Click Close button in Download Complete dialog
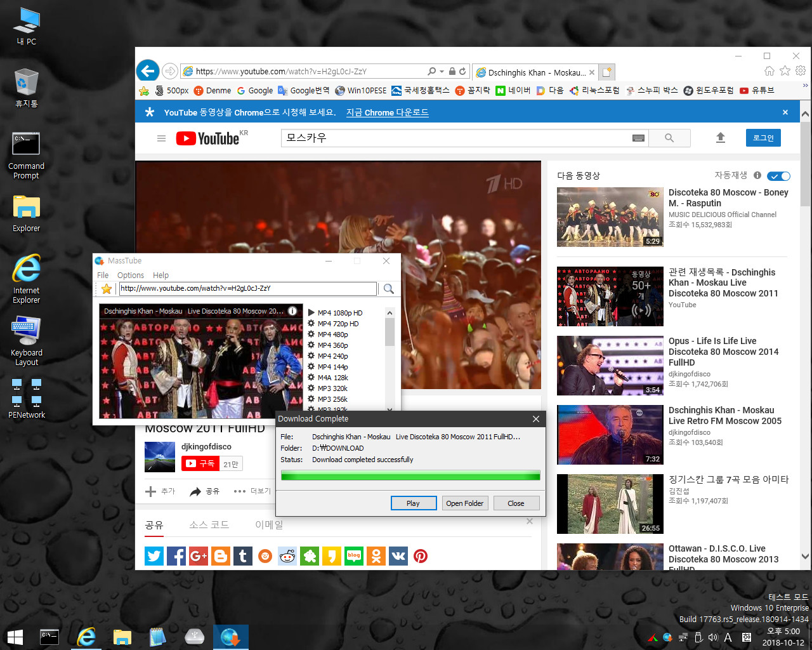The height and width of the screenshot is (650, 812). click(516, 503)
